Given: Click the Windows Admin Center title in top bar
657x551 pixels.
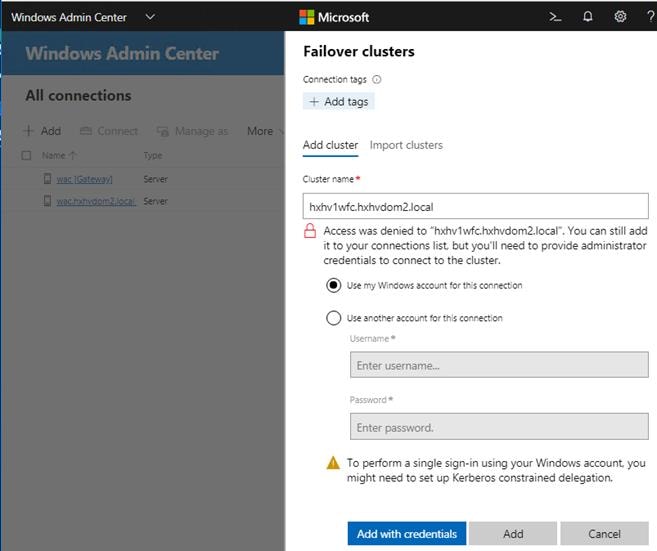Looking at the screenshot, I should (69, 17).
